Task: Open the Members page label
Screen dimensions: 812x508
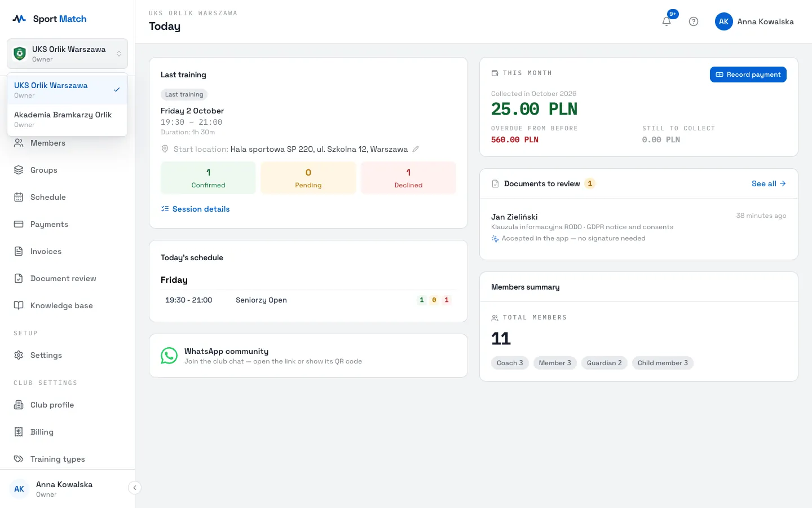Action: [48, 143]
